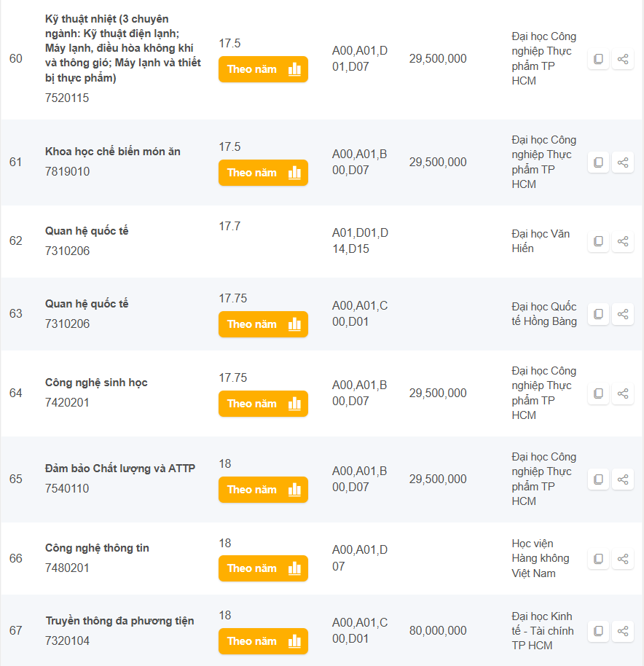Share row 65 Đảm bảo Chất lượng và ATTP
Viewport: 644px width, 666px height.
pyautogui.click(x=623, y=479)
